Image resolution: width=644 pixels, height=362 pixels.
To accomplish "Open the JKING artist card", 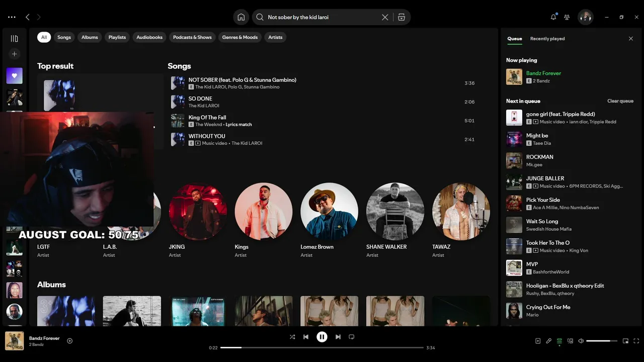I will coord(198,220).
